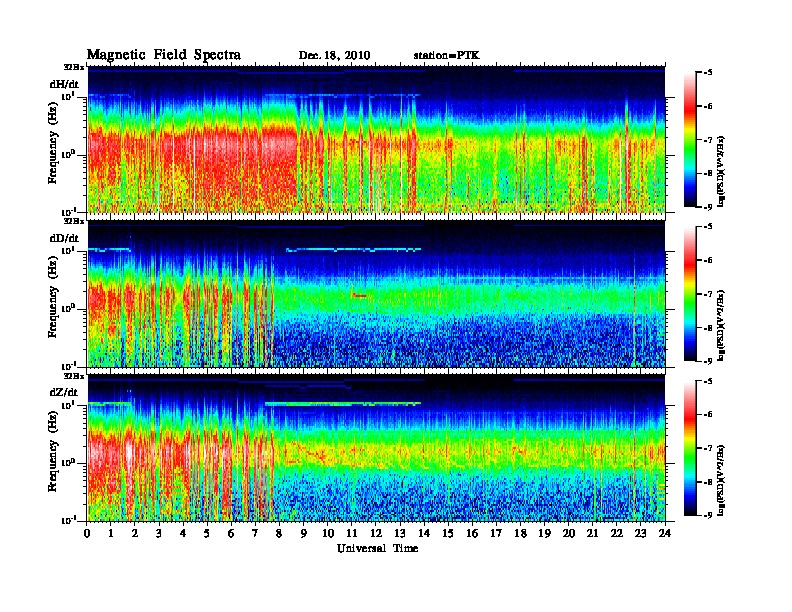Image resolution: width=792 pixels, height=612 pixels.
Task: Click hour '12' on time axis
Action: [x=376, y=534]
